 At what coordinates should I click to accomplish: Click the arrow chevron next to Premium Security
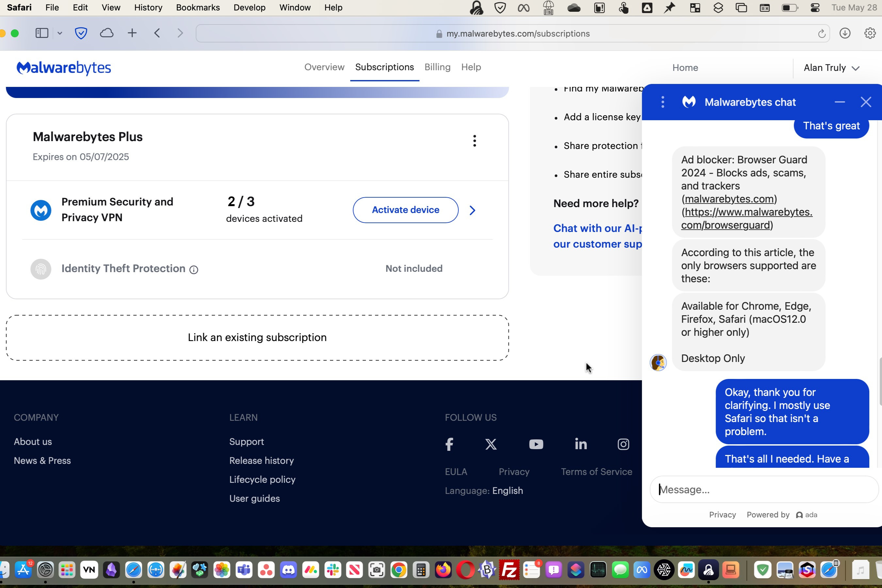[x=472, y=209]
